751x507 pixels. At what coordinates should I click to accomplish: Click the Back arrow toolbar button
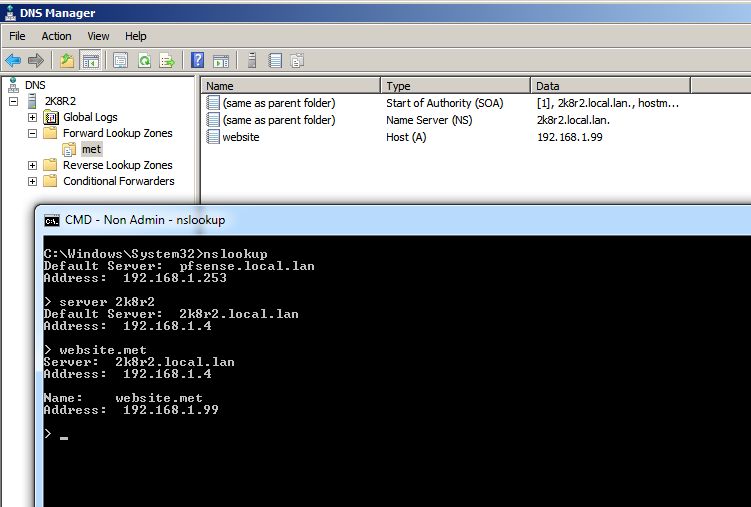13,61
